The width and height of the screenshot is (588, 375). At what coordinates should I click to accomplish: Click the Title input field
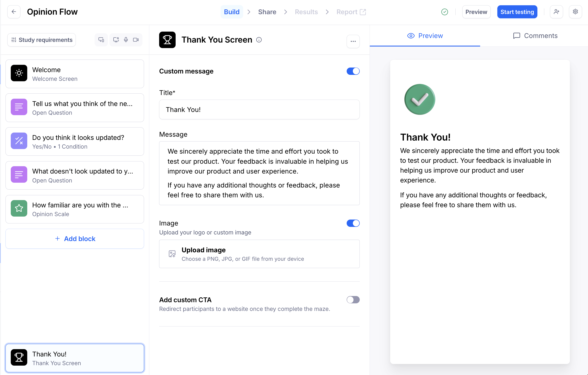coord(259,109)
